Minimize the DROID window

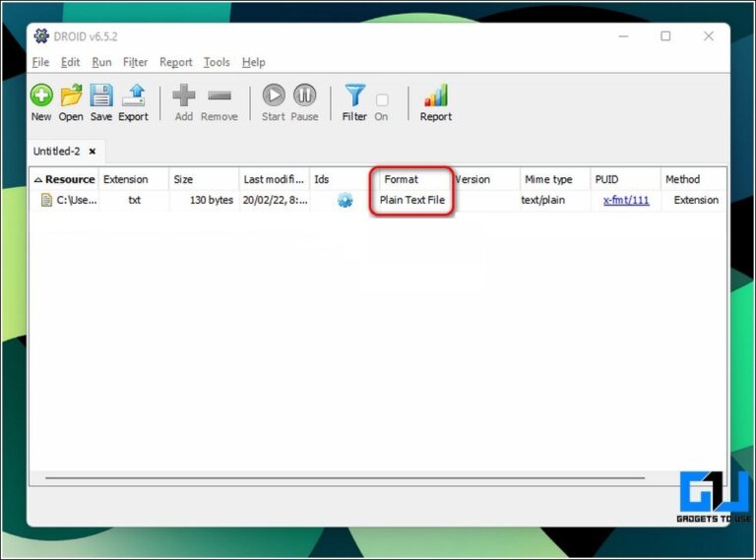tap(623, 36)
